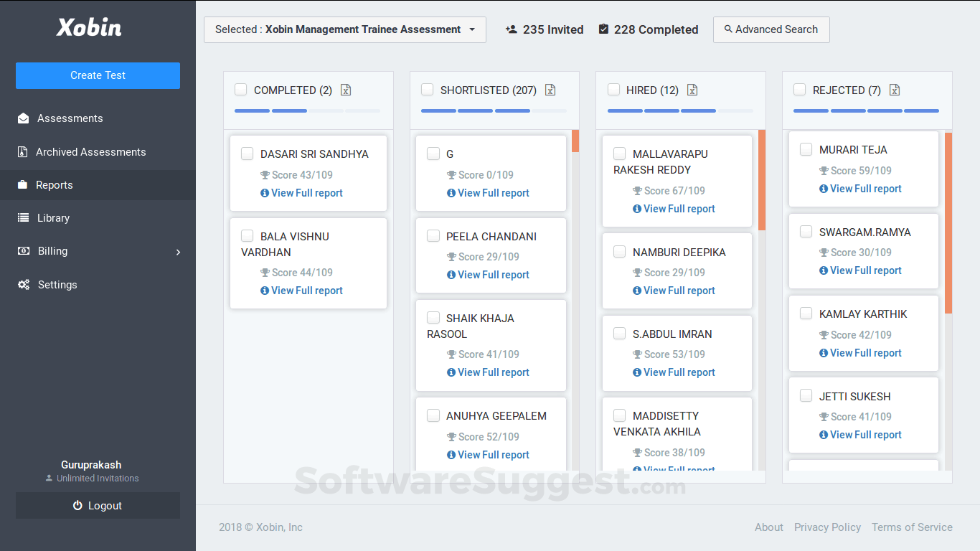Export HIRED column via Excel icon
This screenshot has height=551, width=980.
click(692, 90)
